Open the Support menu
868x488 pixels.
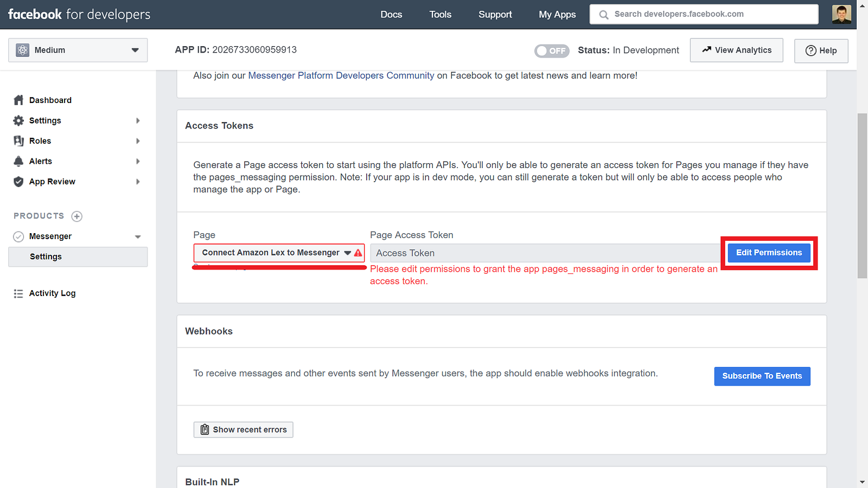495,15
